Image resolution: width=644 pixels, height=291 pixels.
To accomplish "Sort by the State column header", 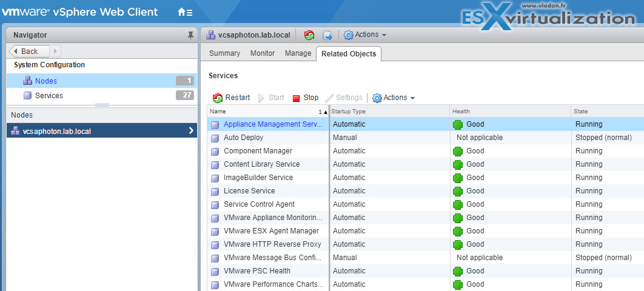I will (608, 111).
